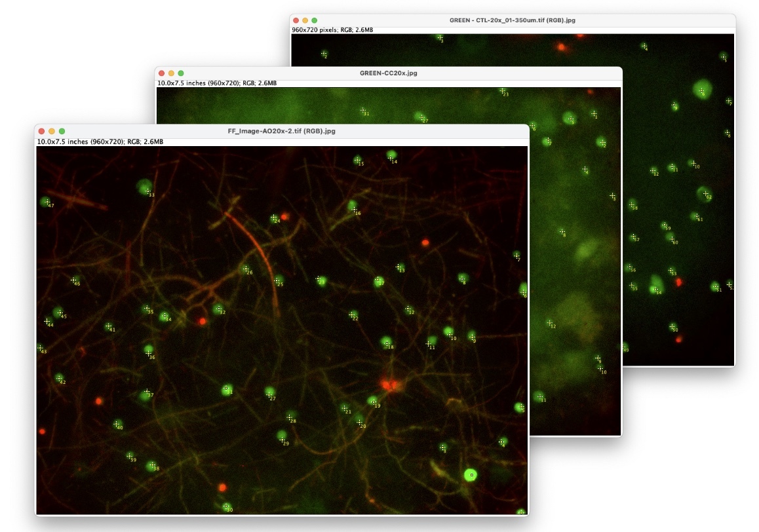Viewport: 759px width, 532px height.
Task: Click point marker 40 in FF_Image window
Action: point(116,424)
